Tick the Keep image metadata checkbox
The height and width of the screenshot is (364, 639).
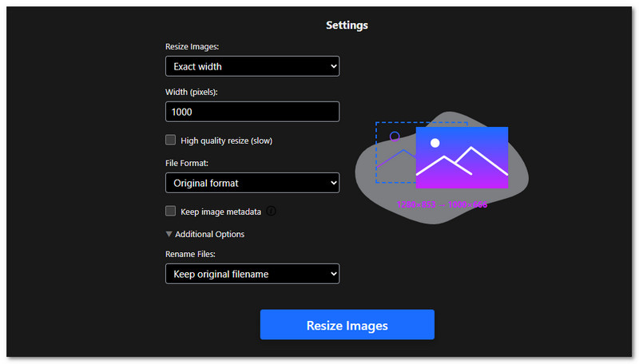pyautogui.click(x=170, y=212)
